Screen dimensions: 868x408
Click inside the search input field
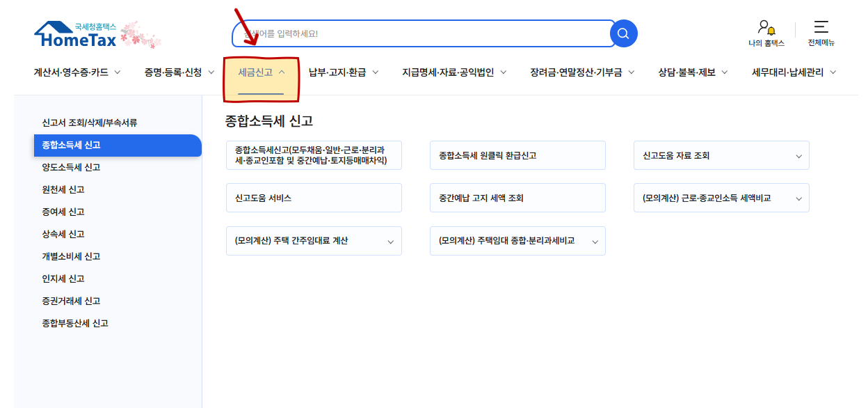tap(417, 33)
